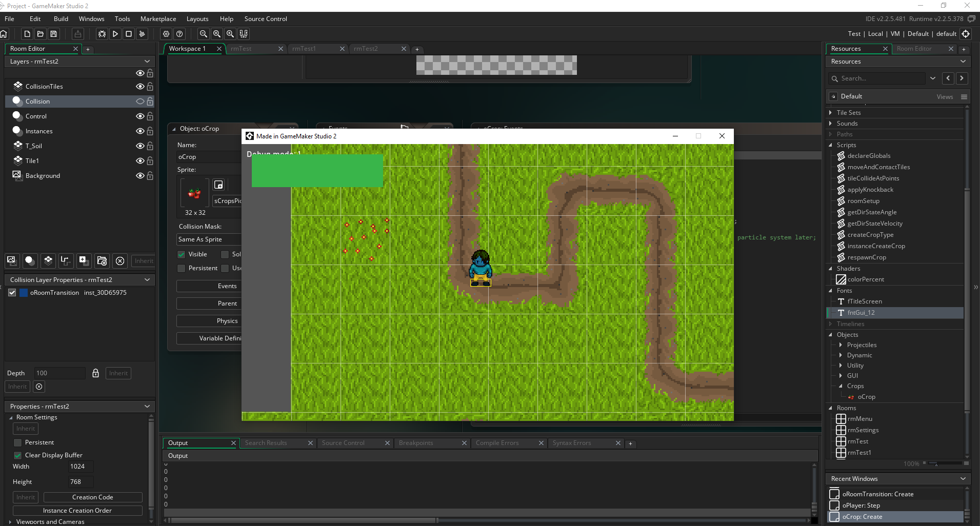
Task: Add a new instance layer
Action: (30, 260)
